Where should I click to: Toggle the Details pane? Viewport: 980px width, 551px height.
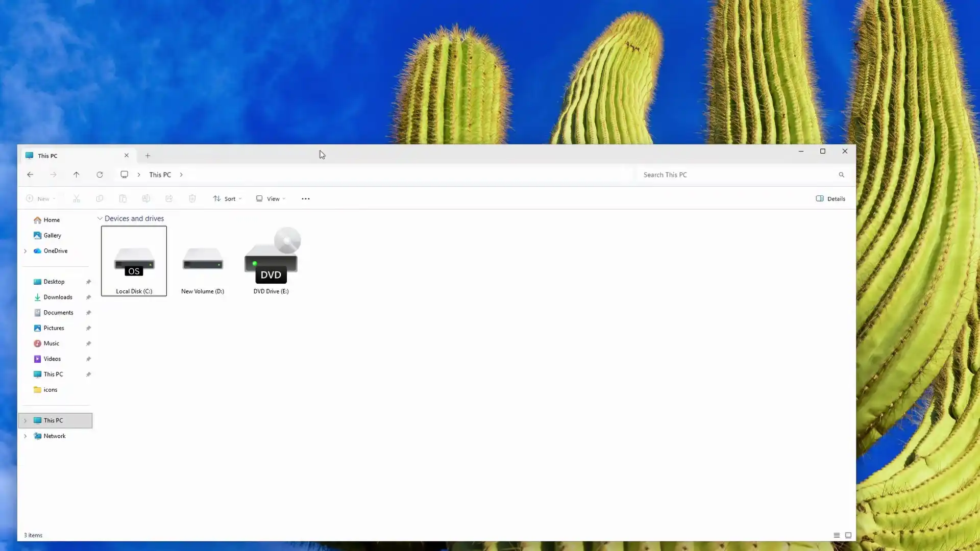point(830,198)
